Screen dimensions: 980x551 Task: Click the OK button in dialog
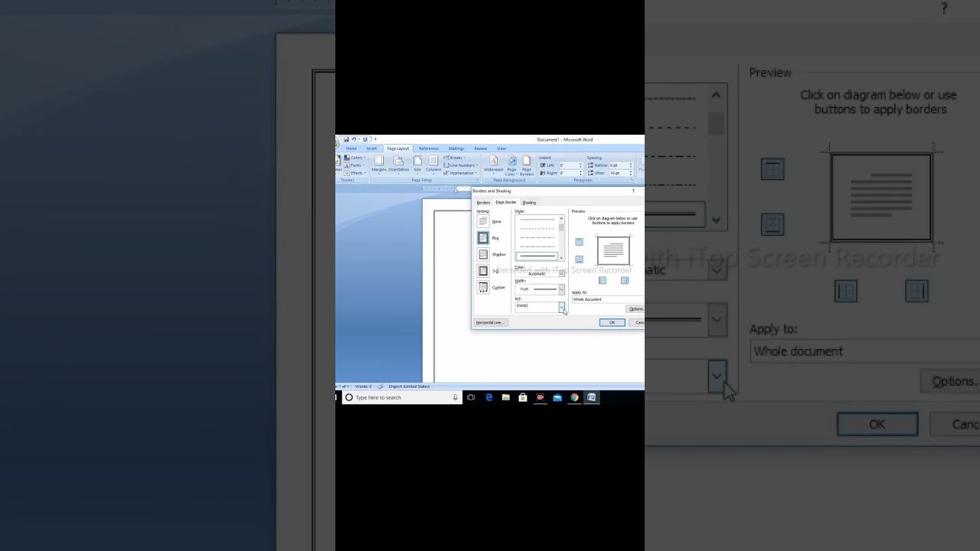pos(612,322)
